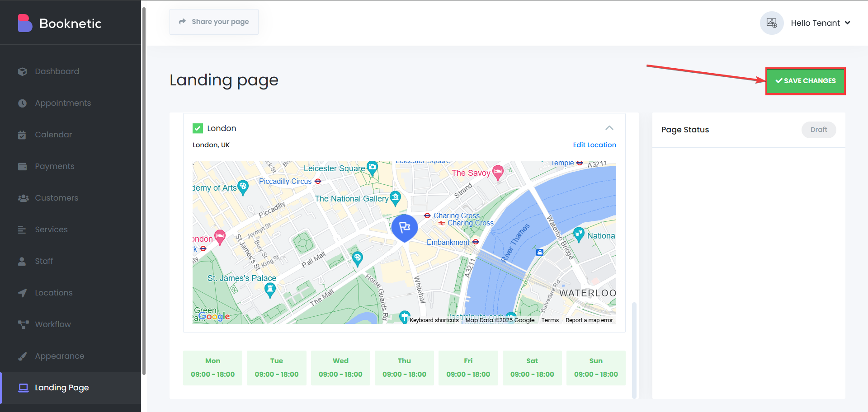
Task: Click the Appointments clock icon
Action: pos(22,103)
